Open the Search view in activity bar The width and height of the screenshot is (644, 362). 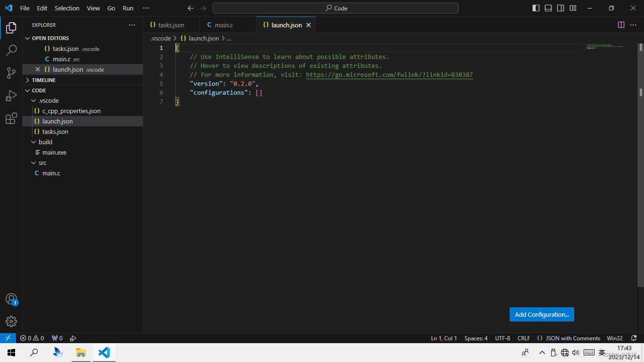[x=11, y=50]
